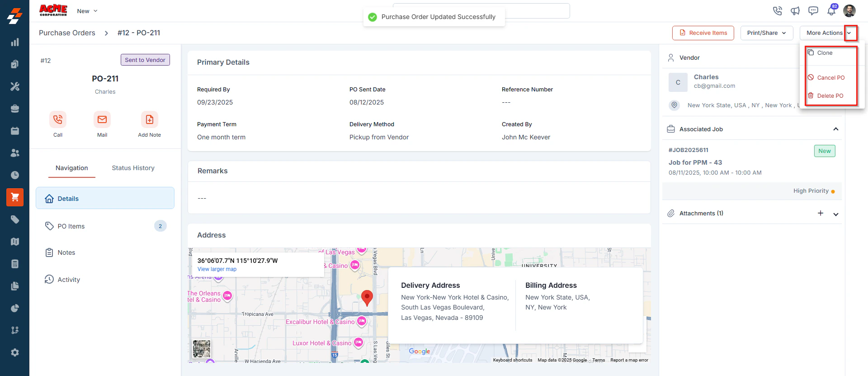Open PO Items in navigation list

pos(105,226)
